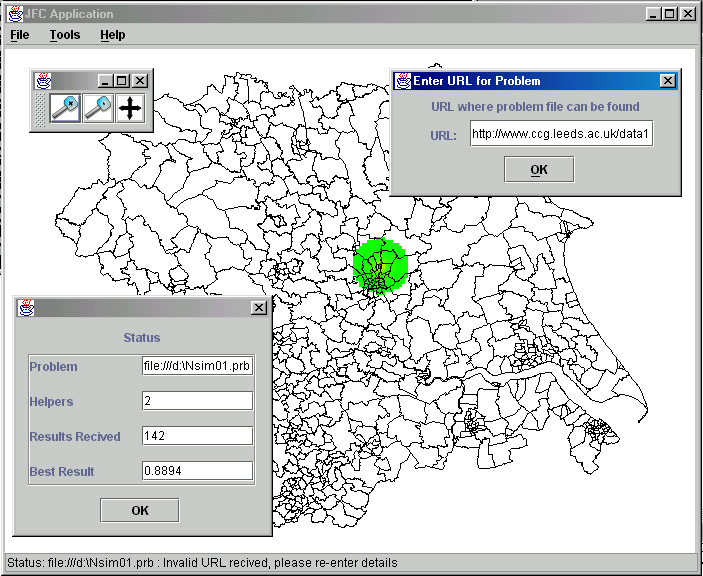Open the Help menu
This screenshot has width=703, height=576.
(113, 35)
